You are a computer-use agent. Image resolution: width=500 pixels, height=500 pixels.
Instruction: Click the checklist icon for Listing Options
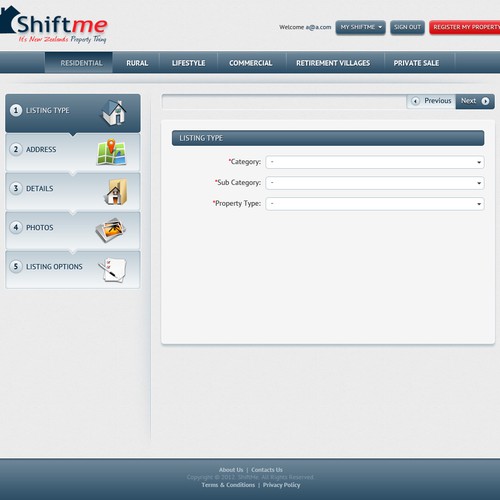tap(113, 270)
